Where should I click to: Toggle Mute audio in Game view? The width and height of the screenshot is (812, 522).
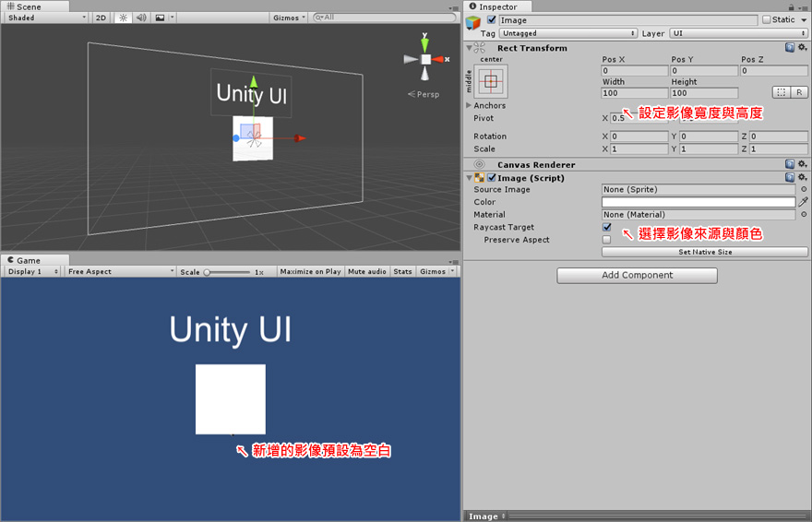367,271
